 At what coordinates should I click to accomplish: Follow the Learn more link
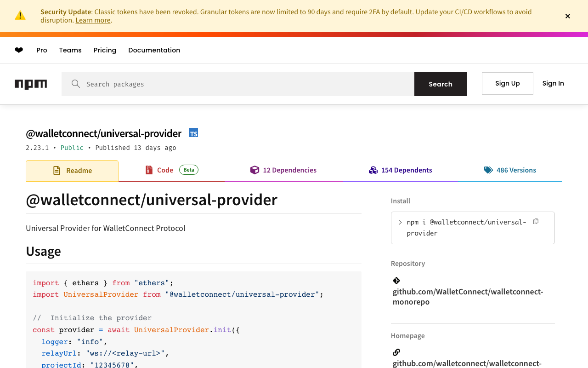[93, 20]
